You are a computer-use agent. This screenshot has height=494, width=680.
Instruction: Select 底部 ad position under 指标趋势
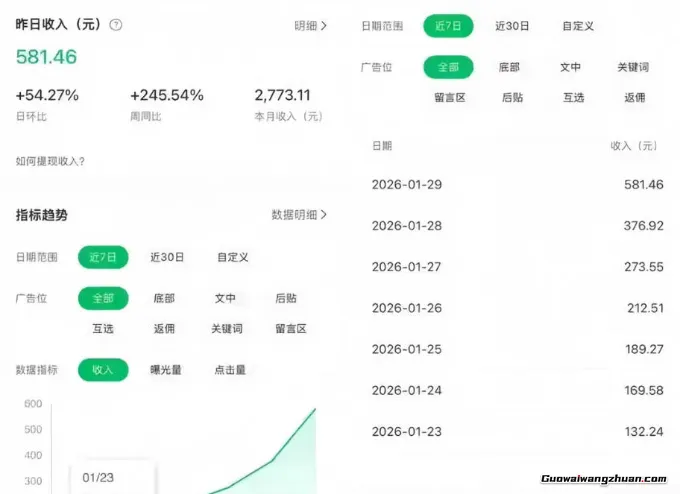(x=164, y=298)
